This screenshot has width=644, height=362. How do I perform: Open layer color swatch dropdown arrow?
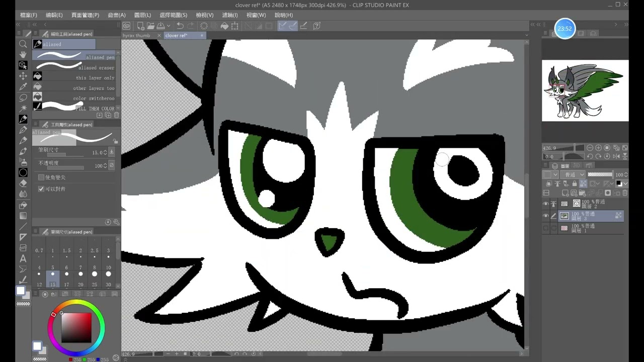(x=625, y=184)
